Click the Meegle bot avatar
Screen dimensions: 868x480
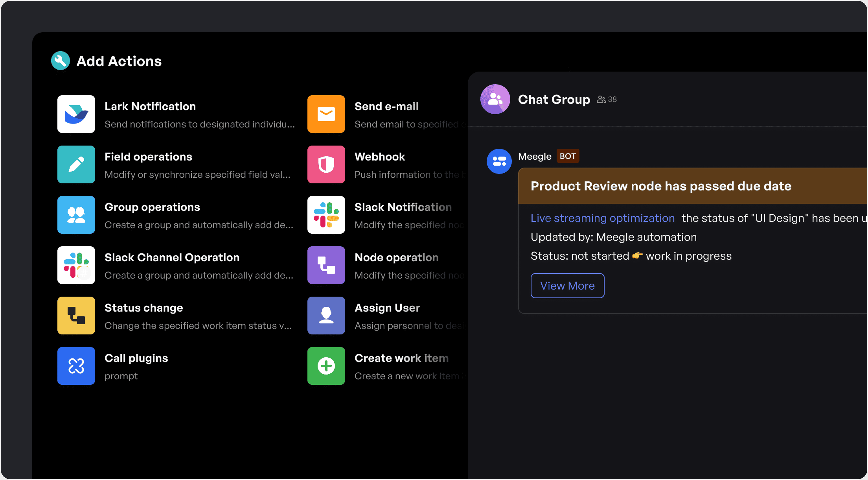499,161
